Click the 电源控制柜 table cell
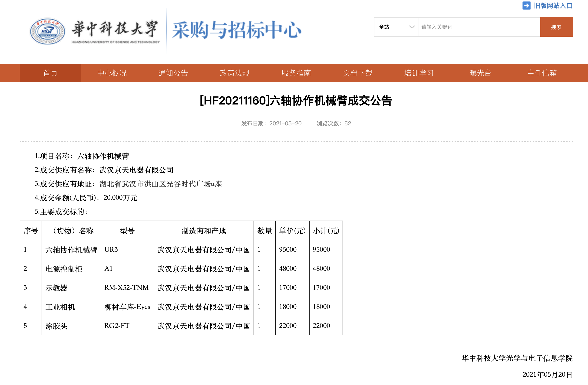This screenshot has height=385, width=588. [71, 268]
